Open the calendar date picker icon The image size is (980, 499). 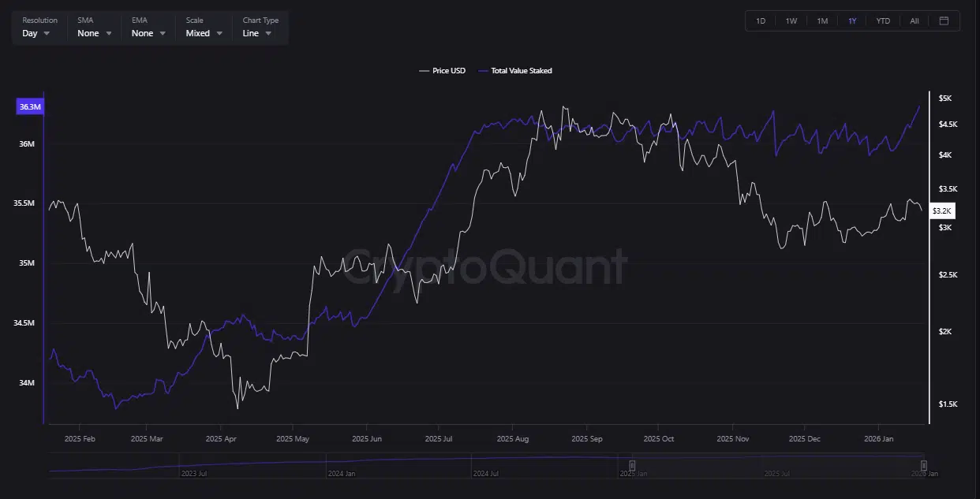coord(944,20)
